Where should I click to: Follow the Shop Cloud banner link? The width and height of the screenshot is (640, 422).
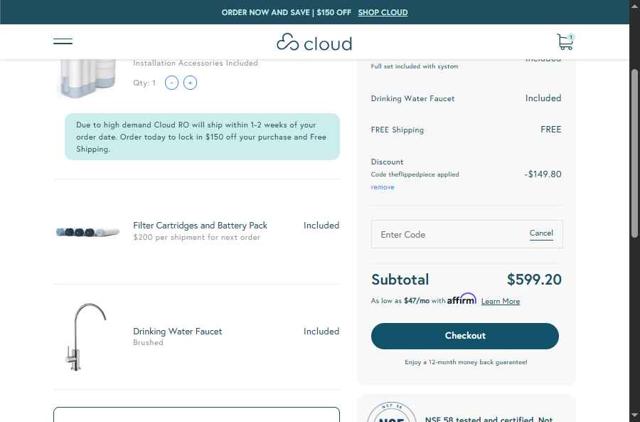pyautogui.click(x=383, y=12)
